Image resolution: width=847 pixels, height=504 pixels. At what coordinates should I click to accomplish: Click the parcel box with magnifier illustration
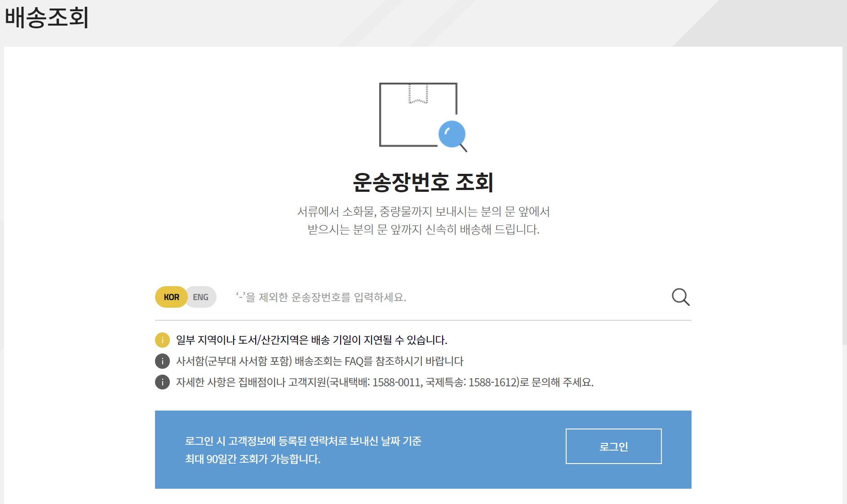point(423,117)
